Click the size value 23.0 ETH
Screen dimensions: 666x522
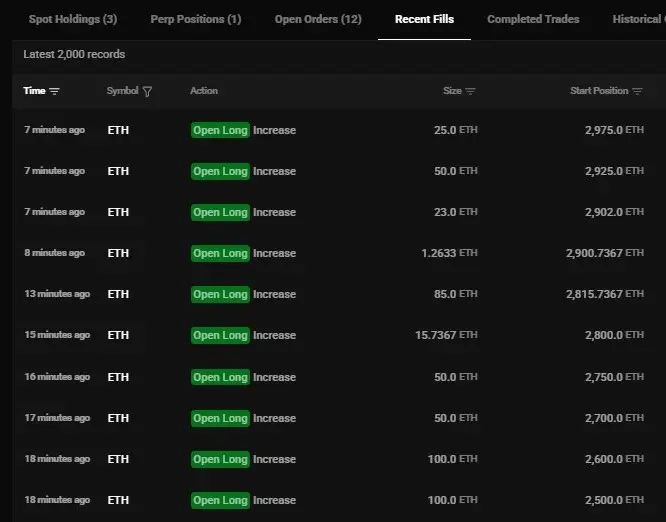tap(456, 212)
